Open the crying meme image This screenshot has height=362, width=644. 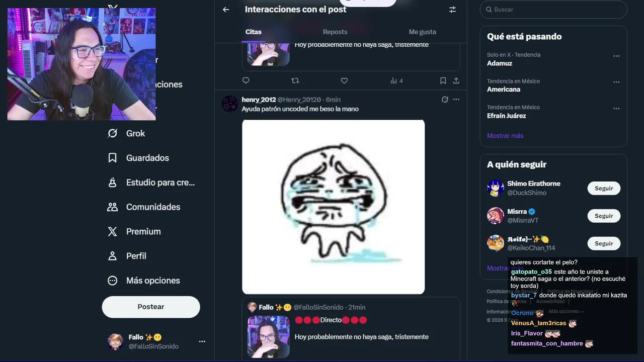point(333,207)
